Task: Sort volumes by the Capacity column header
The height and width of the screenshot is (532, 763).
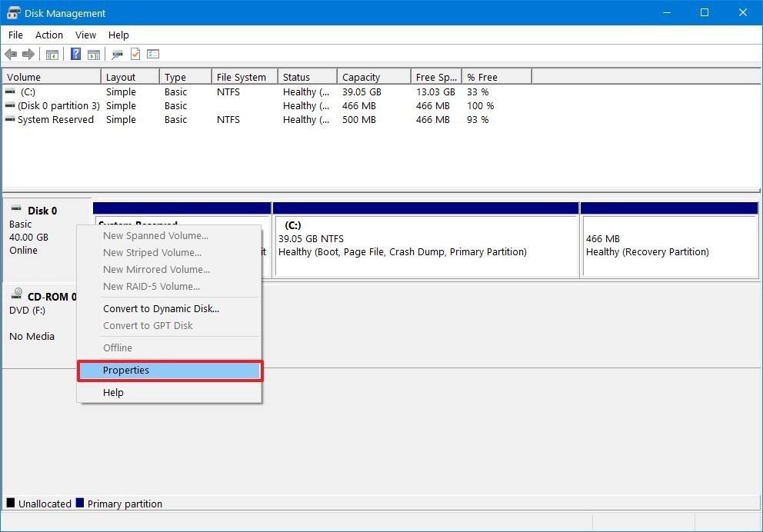Action: [362, 77]
